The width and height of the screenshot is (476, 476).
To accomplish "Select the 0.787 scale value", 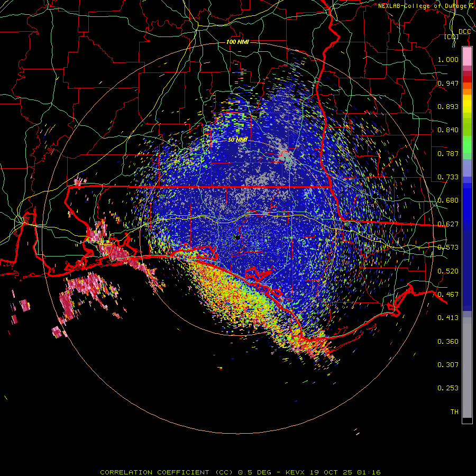I will 448,153.
